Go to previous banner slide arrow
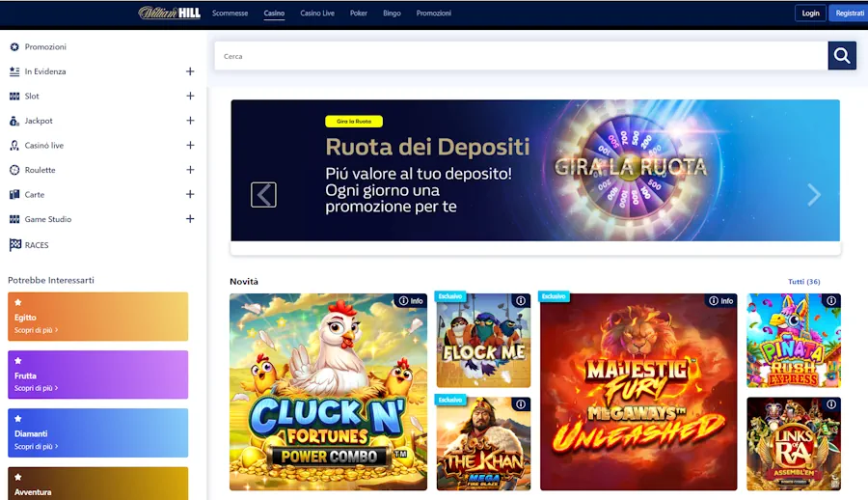This screenshot has height=500, width=868. click(x=263, y=195)
